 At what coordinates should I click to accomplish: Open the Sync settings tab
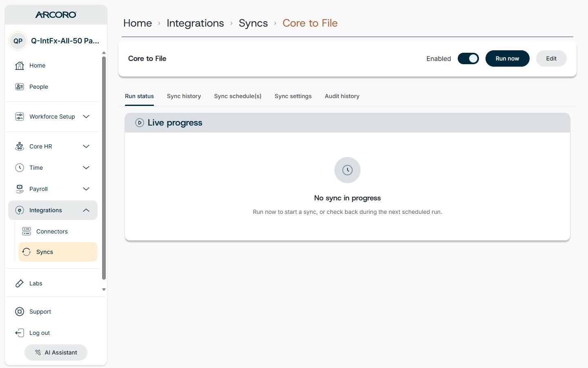(293, 96)
